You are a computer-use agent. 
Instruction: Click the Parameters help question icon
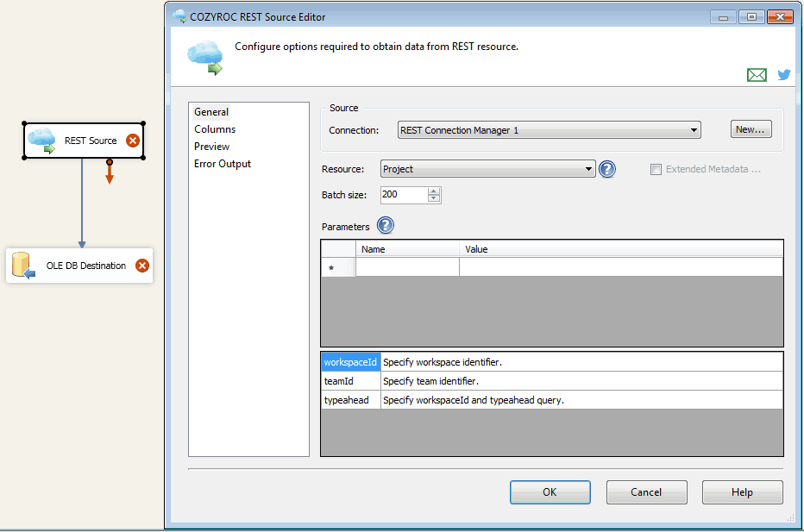(x=385, y=226)
